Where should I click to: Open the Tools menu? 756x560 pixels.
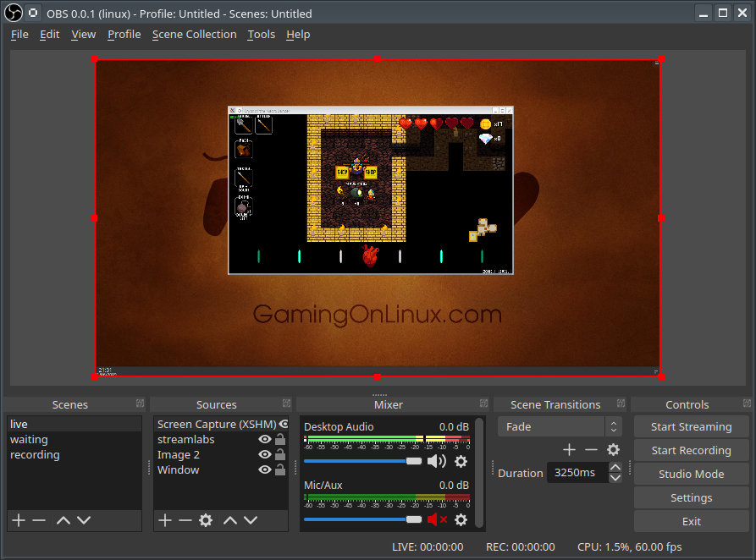pos(262,34)
